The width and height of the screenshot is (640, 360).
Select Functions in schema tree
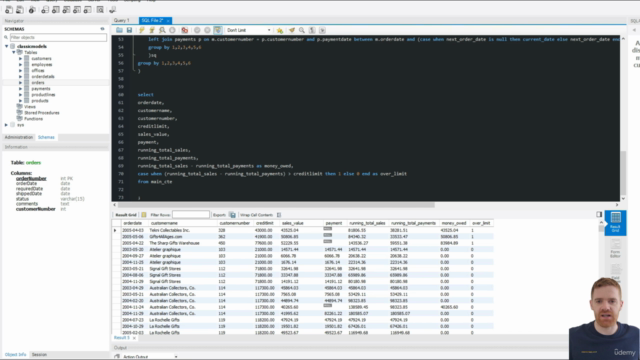pyautogui.click(x=33, y=119)
